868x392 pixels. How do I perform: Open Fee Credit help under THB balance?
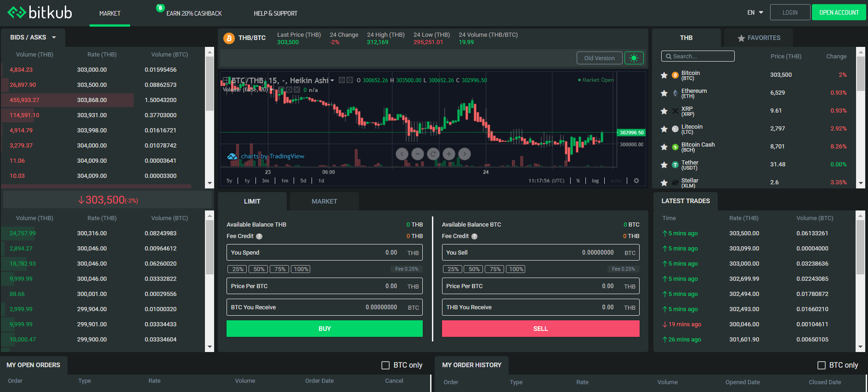tap(259, 236)
